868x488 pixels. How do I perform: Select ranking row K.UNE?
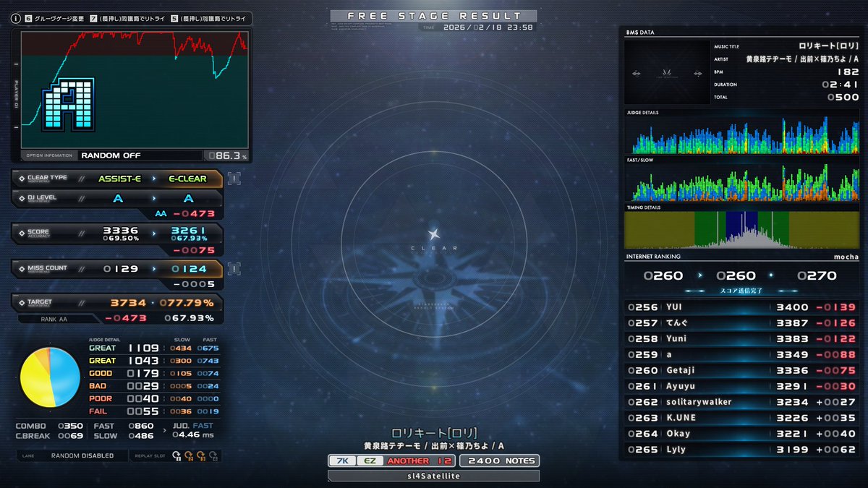pos(742,418)
